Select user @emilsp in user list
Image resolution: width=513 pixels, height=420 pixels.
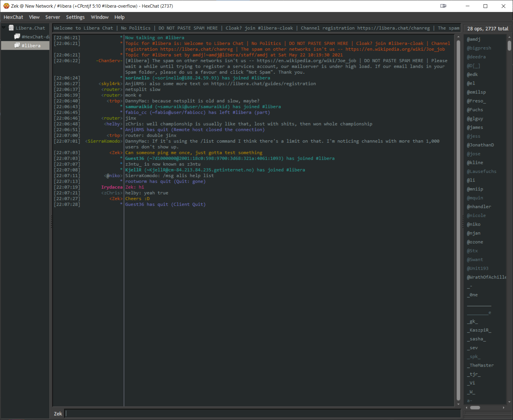484,92
